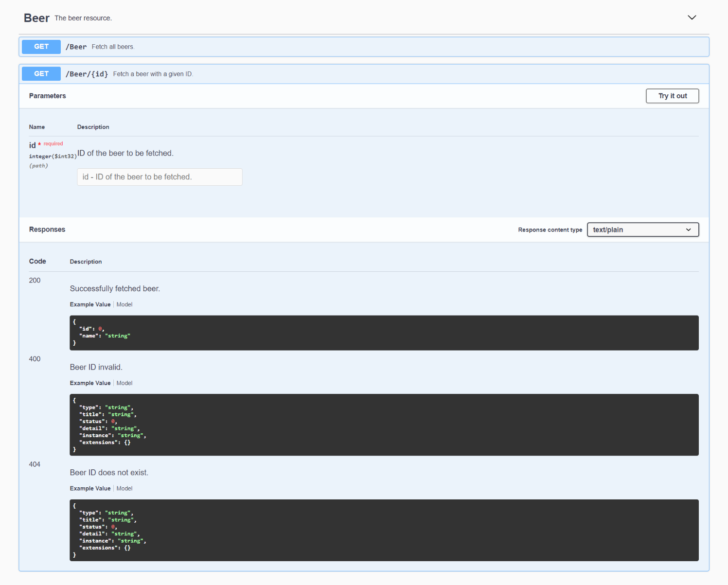Click the /Beer/{id} path text
Image resolution: width=728 pixels, height=585 pixels.
pos(87,74)
